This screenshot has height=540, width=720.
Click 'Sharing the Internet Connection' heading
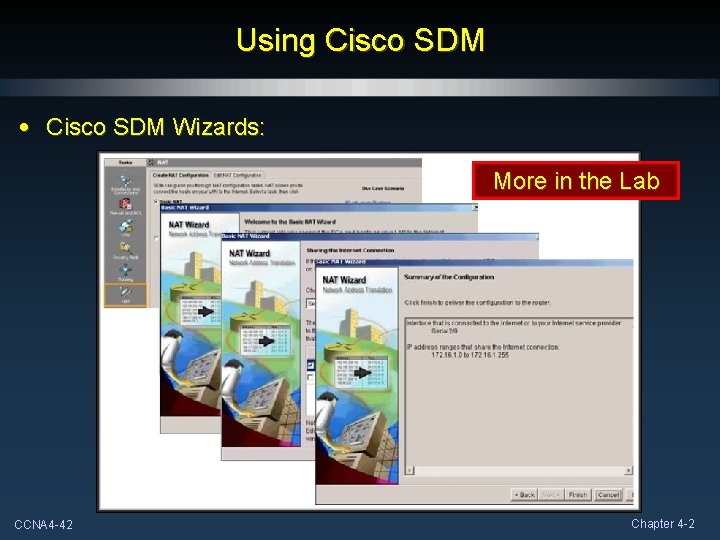coord(350,251)
